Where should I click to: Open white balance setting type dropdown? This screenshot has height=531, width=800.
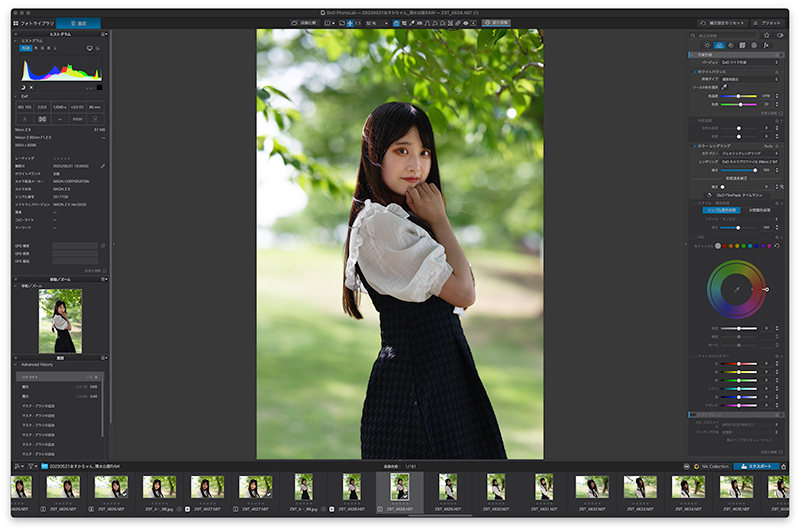(x=749, y=79)
